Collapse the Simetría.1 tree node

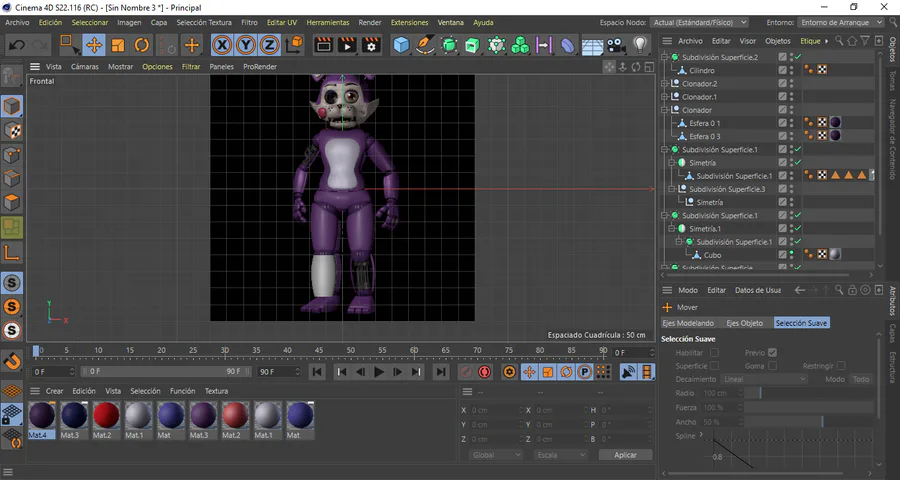click(x=672, y=229)
